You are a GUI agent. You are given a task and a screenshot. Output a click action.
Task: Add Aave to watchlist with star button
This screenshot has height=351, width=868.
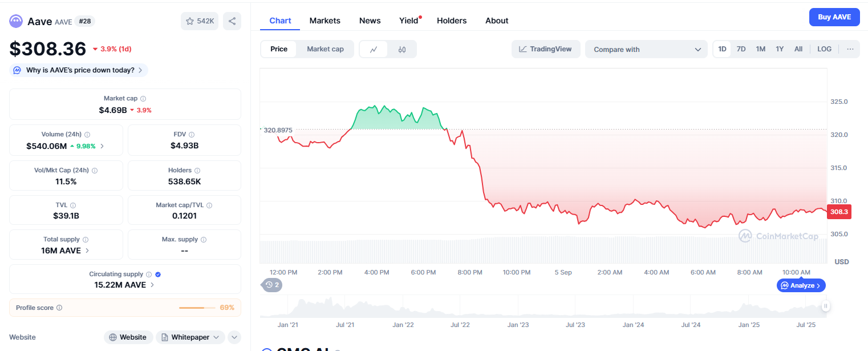200,21
